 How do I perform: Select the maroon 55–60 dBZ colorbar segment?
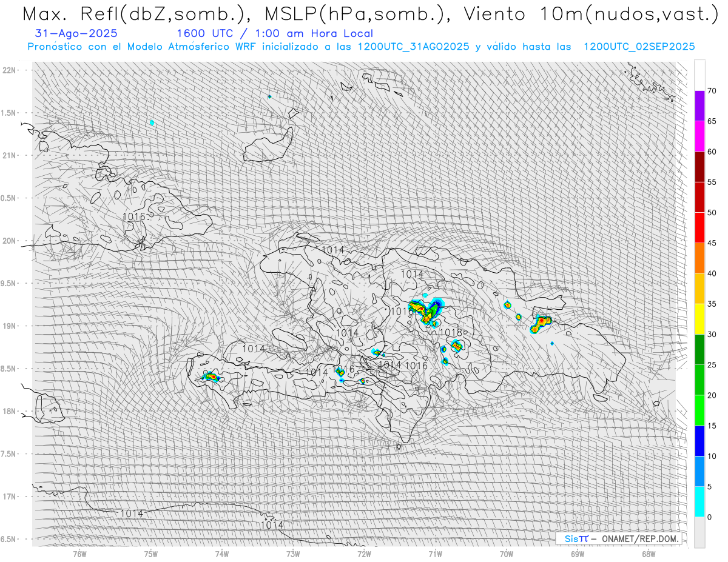coord(699,167)
